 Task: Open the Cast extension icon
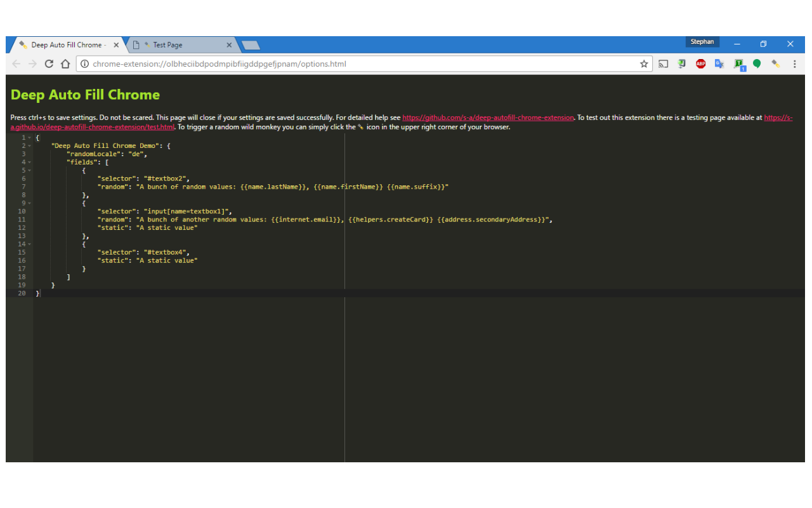pyautogui.click(x=664, y=63)
